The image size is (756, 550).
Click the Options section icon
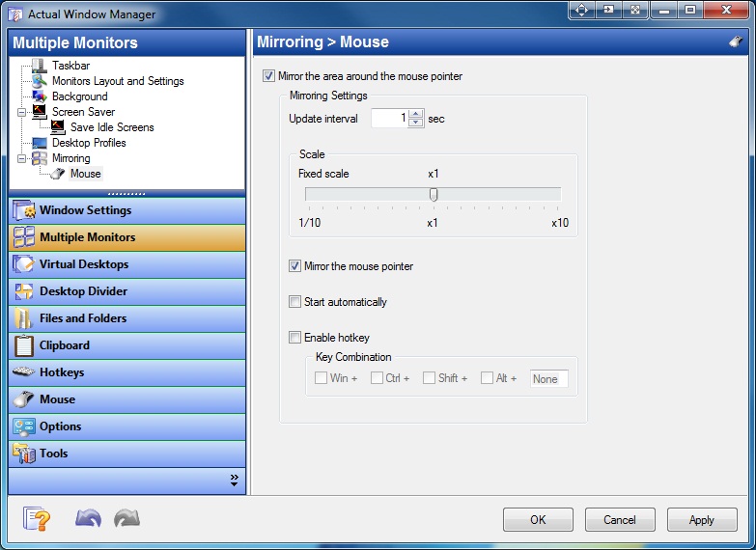point(23,426)
